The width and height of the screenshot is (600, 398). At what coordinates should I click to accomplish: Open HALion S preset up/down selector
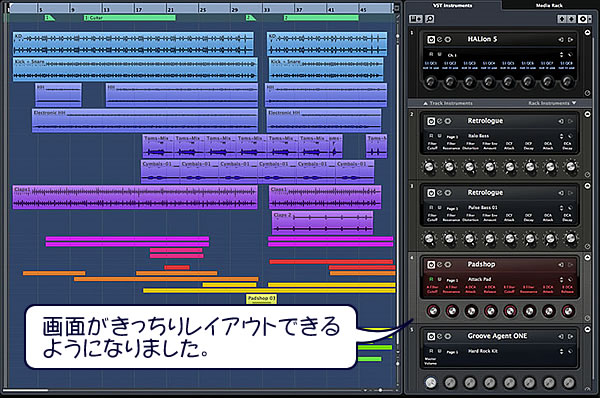561,54
